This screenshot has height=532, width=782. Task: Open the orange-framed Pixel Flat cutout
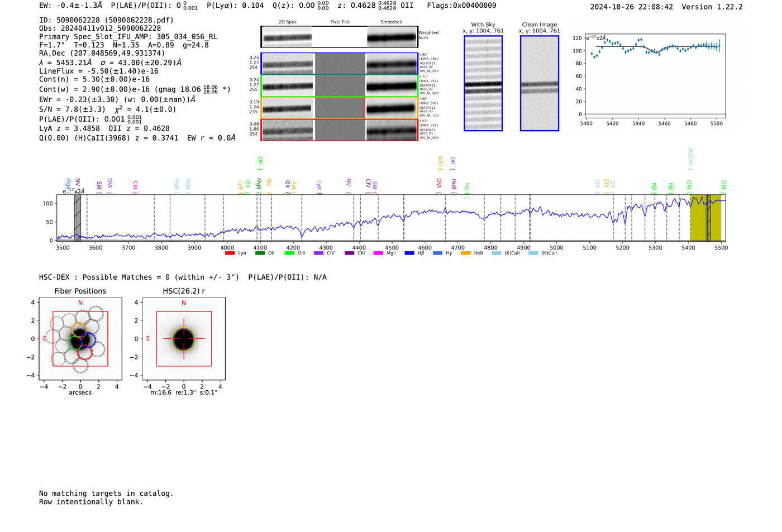coord(340,108)
